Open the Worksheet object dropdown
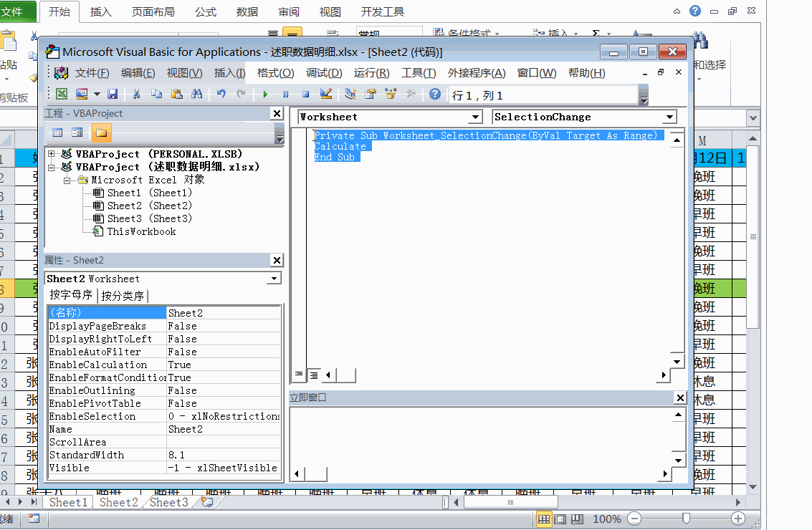The image size is (812, 530). 476,117
